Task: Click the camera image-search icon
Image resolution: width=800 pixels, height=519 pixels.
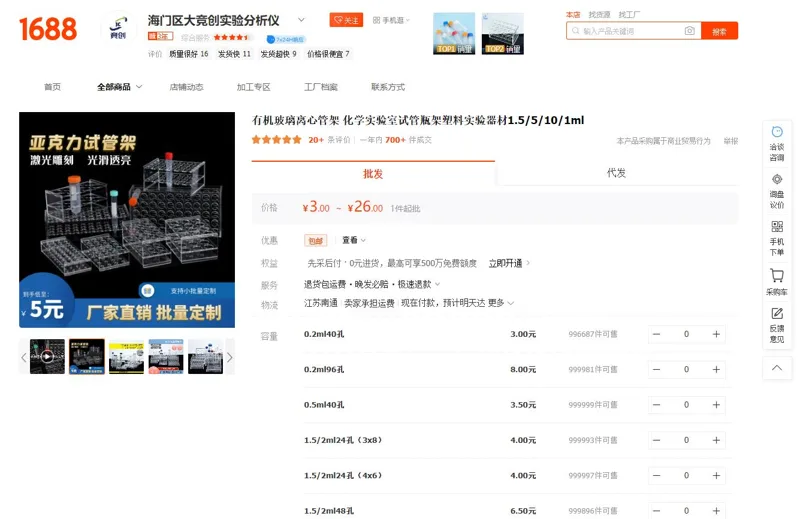Action: coord(689,31)
